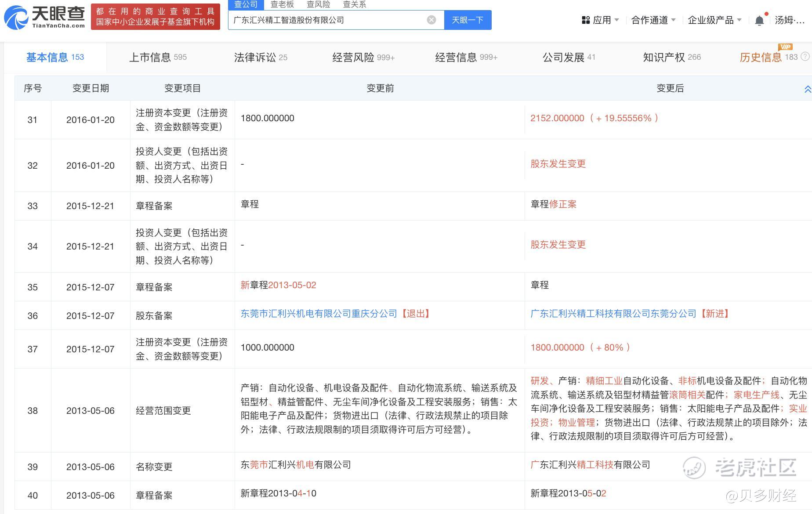
Task: Open the 广东汇利兴精工科技有限公司东莞分公司 link
Action: (613, 314)
